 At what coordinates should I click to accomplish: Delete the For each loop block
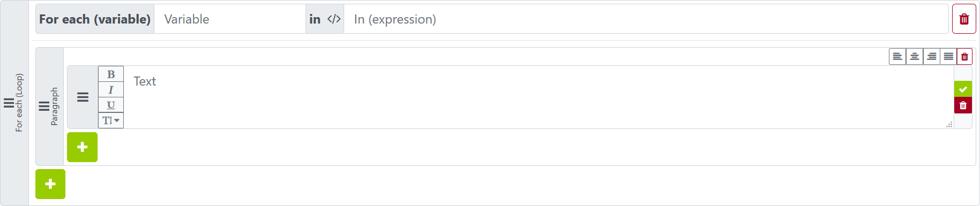(964, 19)
